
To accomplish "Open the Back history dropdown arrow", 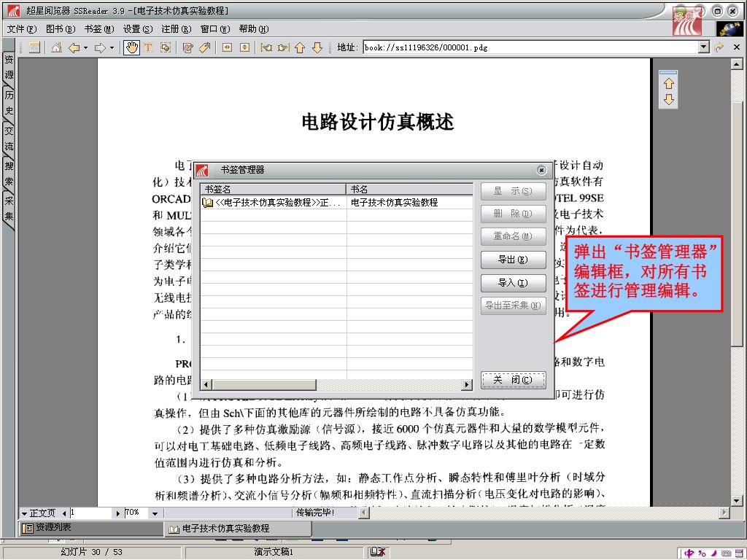I will click(86, 47).
